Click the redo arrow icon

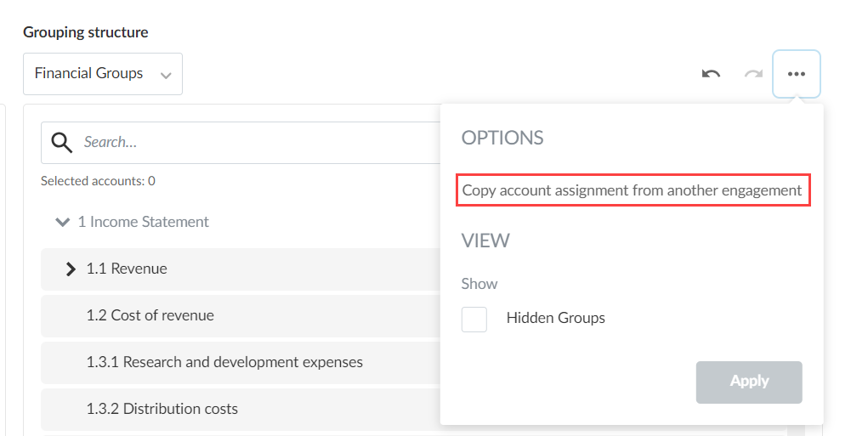[x=753, y=74]
